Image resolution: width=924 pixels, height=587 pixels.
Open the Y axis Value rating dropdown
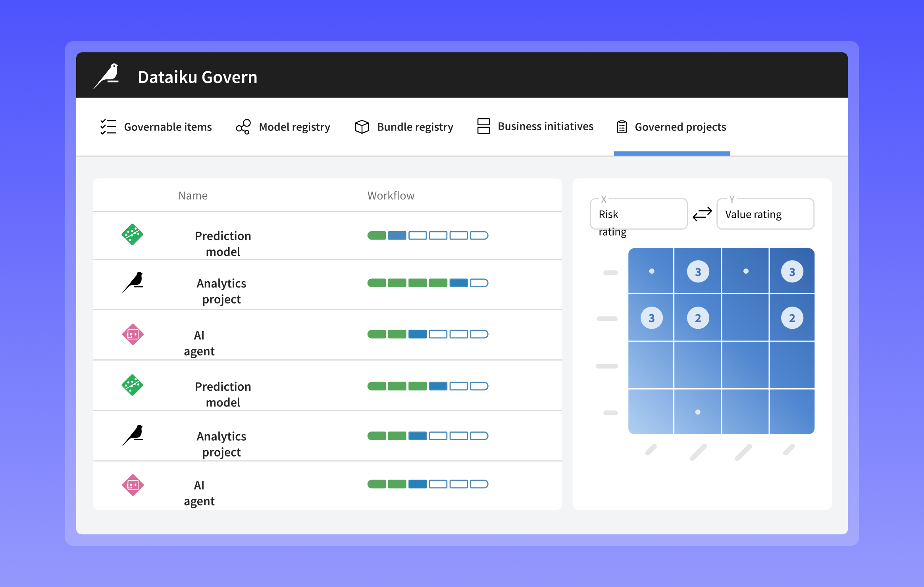point(765,214)
